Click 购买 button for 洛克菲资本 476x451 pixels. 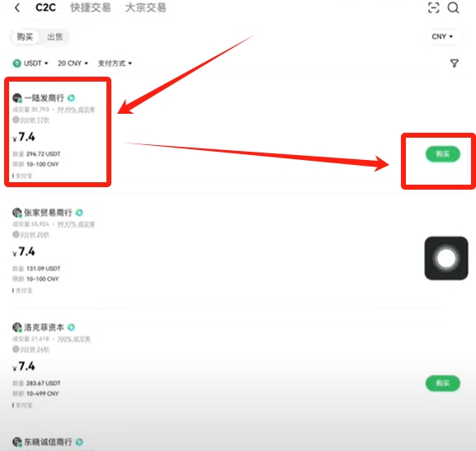[443, 383]
